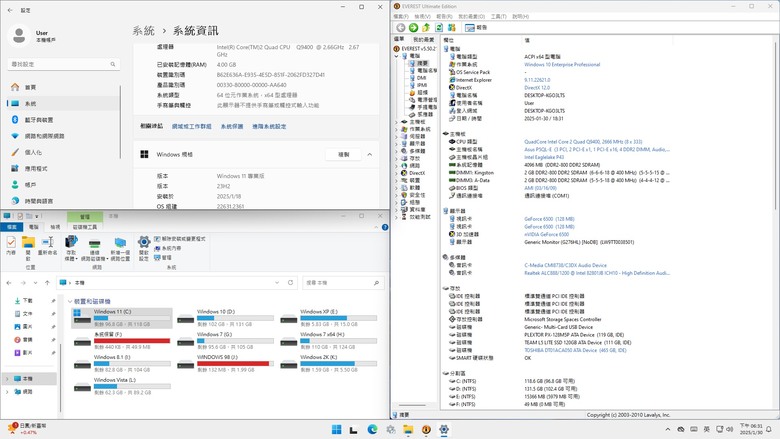Viewport: 780px width, 439px height.
Task: Click the DirectX 12.0 link in EVEREST
Action: click(x=537, y=88)
